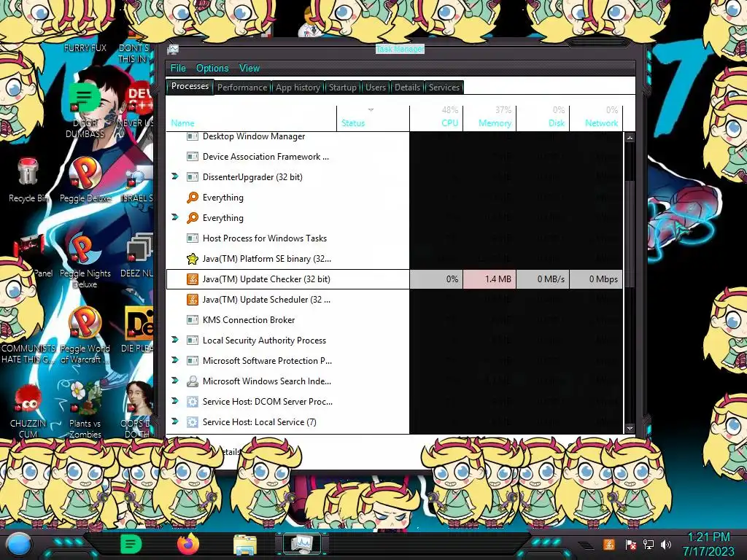
Task: Expand Service Host: DCOM Server Process
Action: (x=175, y=401)
